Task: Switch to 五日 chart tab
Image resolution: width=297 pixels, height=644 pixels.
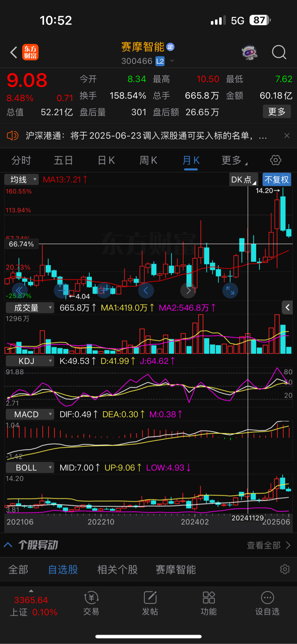Action: [x=63, y=160]
